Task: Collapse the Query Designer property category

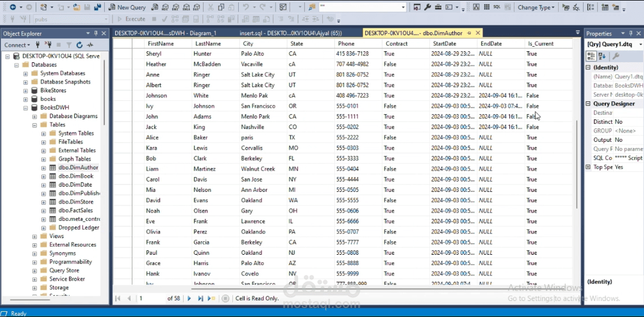Action: [x=588, y=104]
